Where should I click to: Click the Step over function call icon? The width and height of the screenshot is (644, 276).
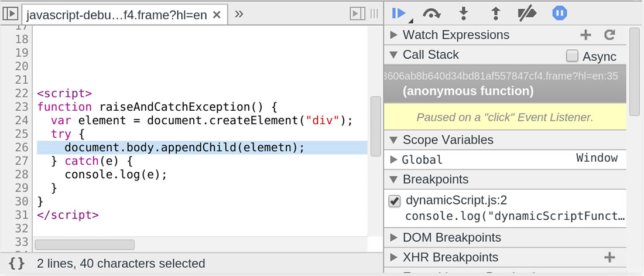click(432, 13)
